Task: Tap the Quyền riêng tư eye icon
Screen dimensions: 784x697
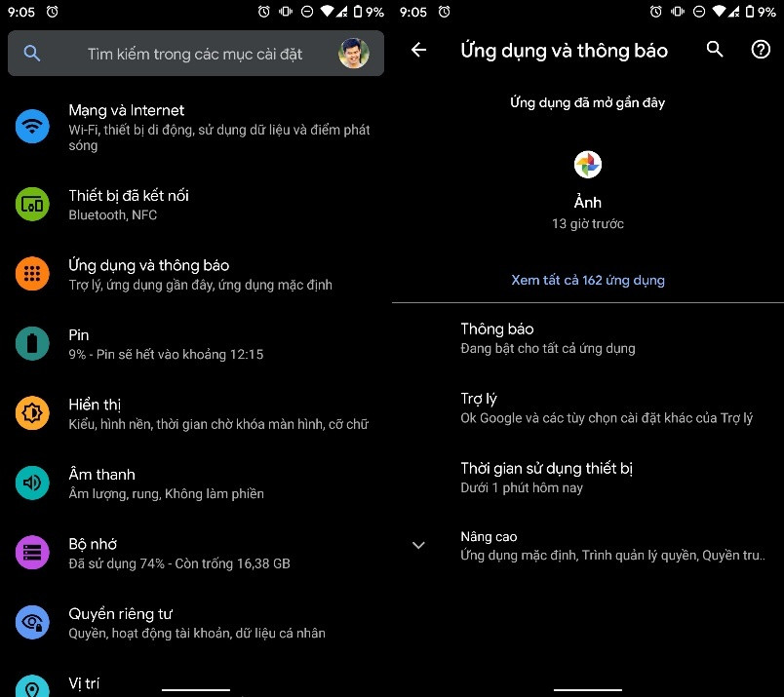Action: coord(32,622)
